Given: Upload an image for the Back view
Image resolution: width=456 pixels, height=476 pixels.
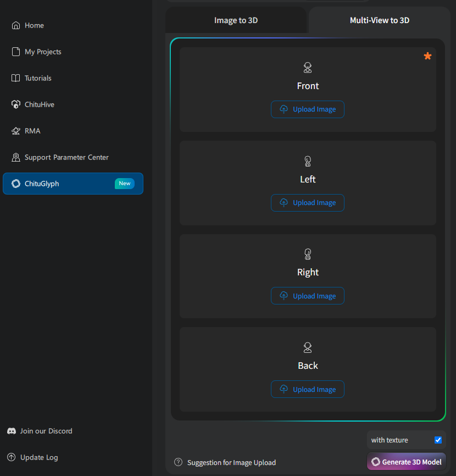Looking at the screenshot, I should tap(308, 390).
